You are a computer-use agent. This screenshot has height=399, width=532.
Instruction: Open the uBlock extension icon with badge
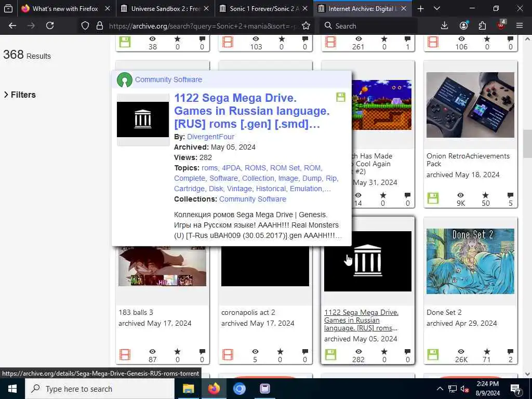pos(501,25)
